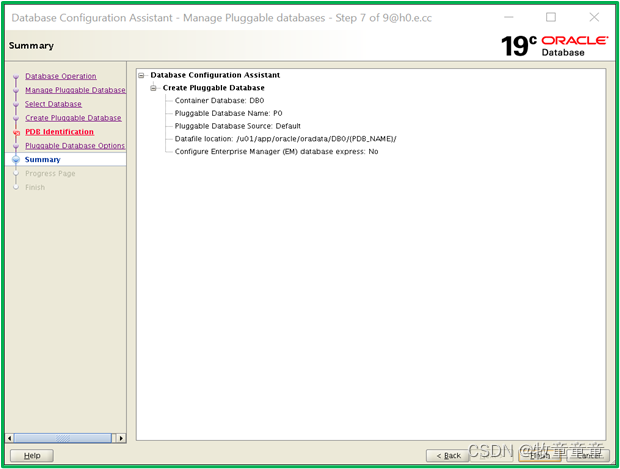Click the Create Pluggable Database tree label

click(x=214, y=88)
